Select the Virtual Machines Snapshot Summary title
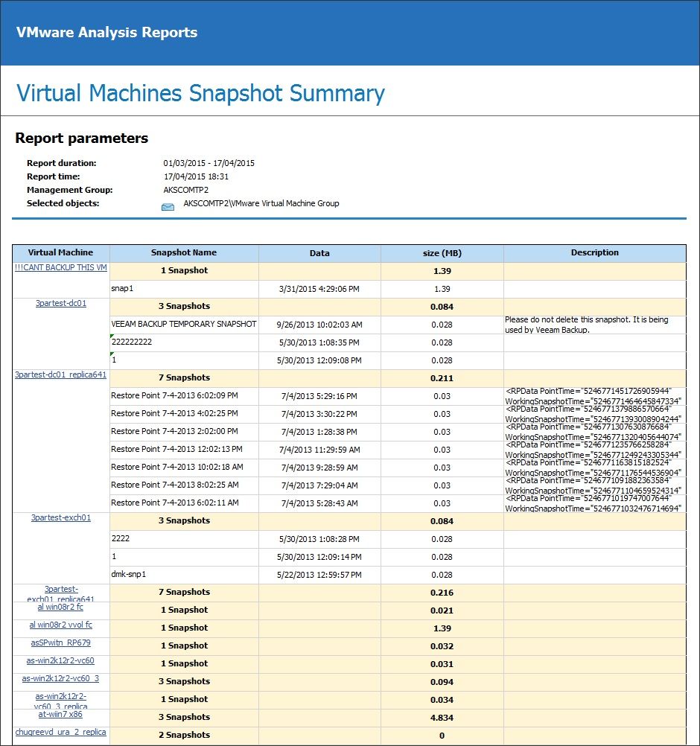Viewport: 700px width, 746px height. 200,93
